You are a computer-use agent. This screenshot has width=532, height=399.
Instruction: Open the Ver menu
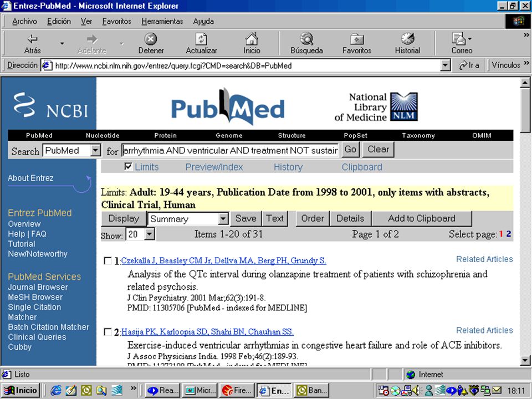(x=86, y=22)
